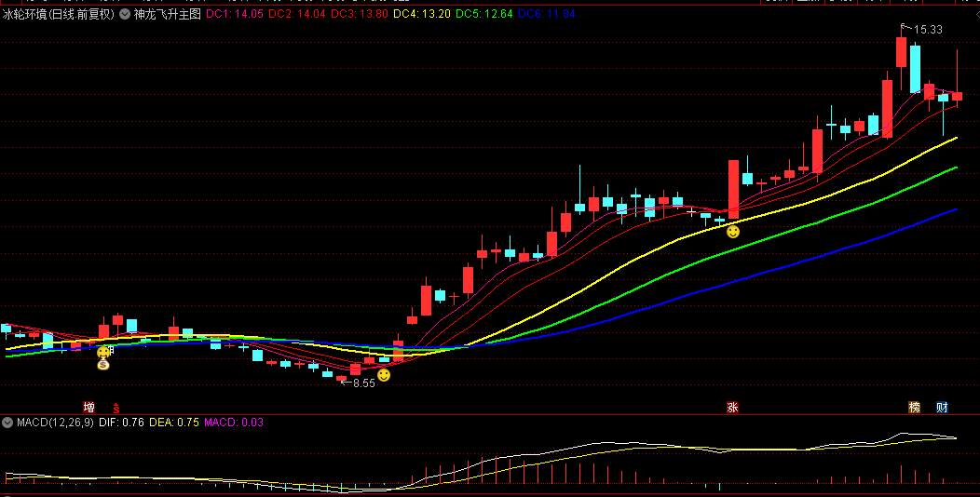This screenshot has height=497, width=980.
Task: Open the 财 event marker
Action: click(x=942, y=408)
